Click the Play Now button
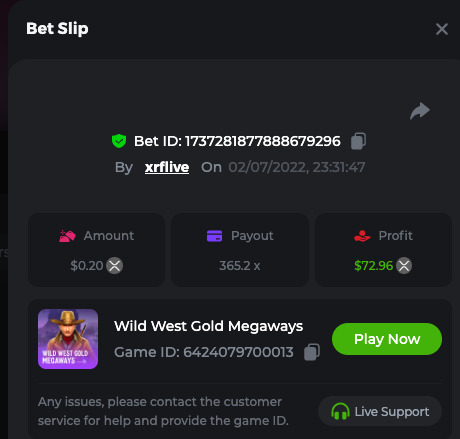This screenshot has width=460, height=439. click(x=387, y=339)
